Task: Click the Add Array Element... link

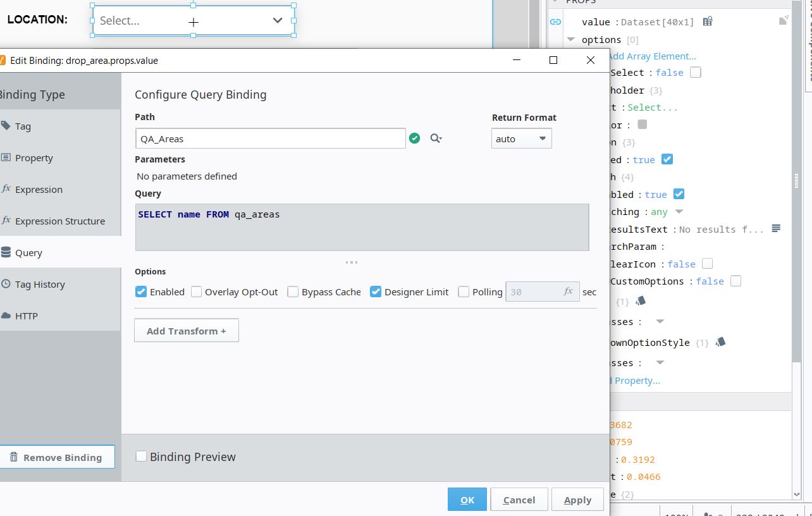Action: pyautogui.click(x=653, y=56)
